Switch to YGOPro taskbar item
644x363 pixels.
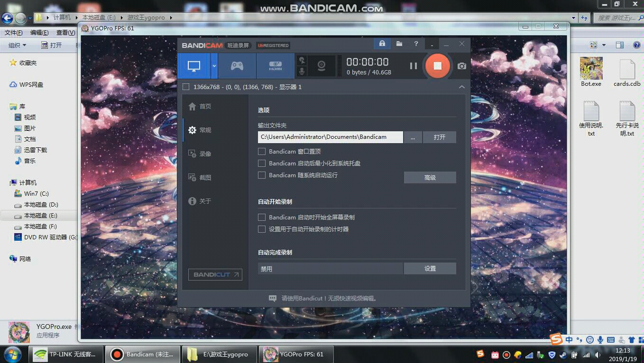tap(297, 354)
